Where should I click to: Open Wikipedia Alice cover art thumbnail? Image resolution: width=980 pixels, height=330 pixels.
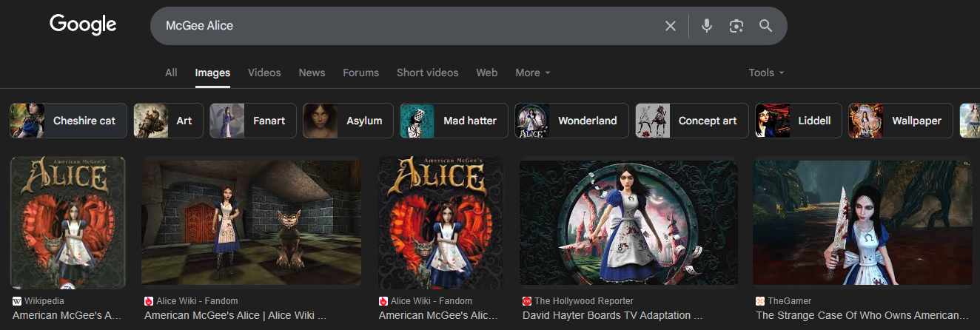(68, 222)
